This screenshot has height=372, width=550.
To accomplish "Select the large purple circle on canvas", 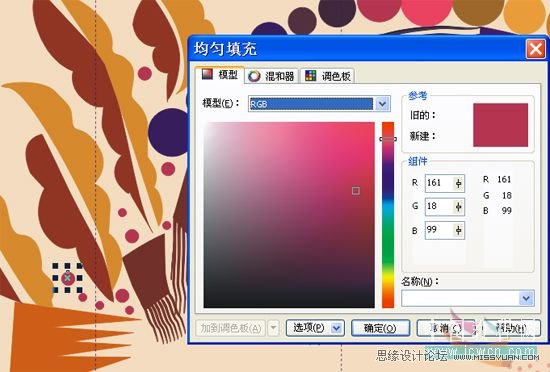I will (x=169, y=132).
